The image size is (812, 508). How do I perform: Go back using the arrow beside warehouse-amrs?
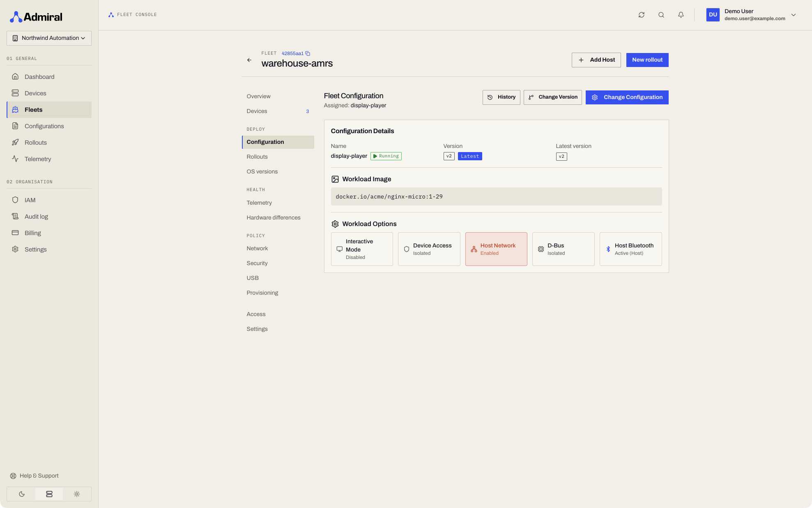coord(249,60)
